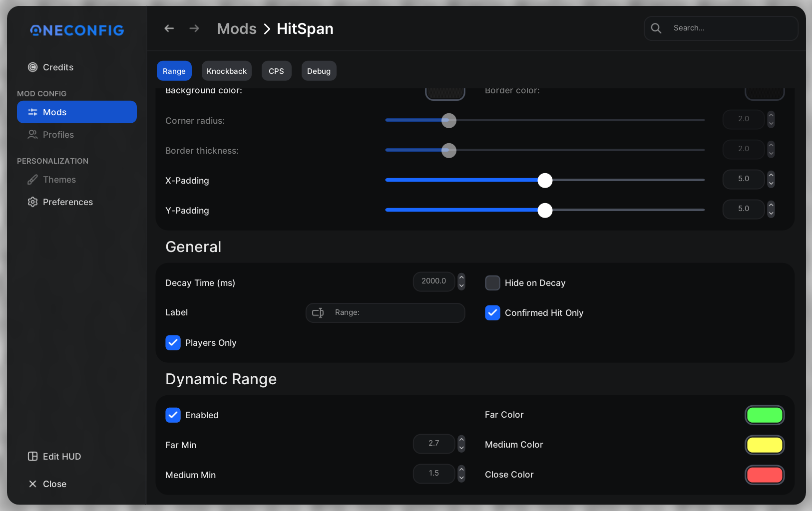Increase the Medium Min value stepper
This screenshot has height=511, width=812.
461,470
